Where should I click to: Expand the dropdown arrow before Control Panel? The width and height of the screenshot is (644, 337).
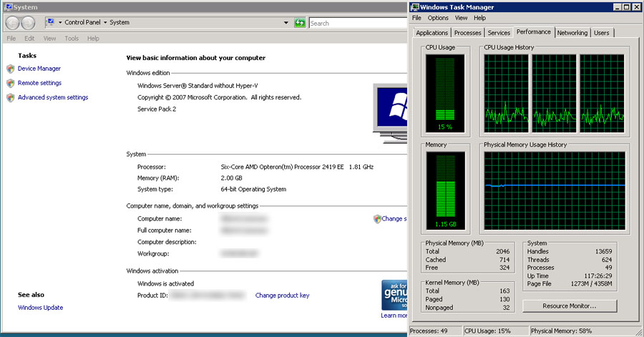(61, 23)
